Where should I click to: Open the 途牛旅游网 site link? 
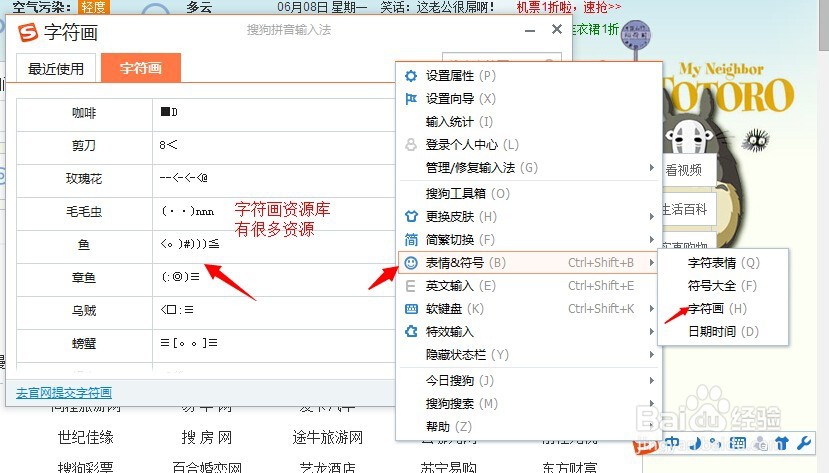328,438
